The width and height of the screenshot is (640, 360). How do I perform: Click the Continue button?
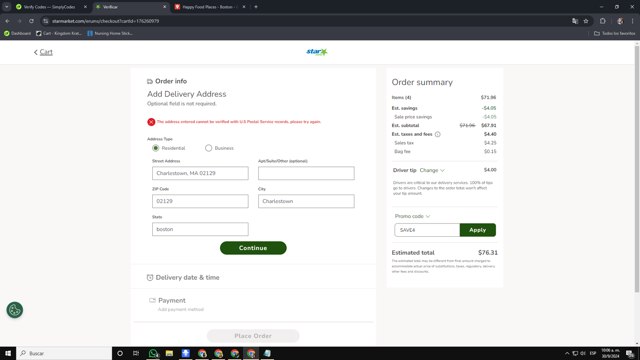pos(253,248)
